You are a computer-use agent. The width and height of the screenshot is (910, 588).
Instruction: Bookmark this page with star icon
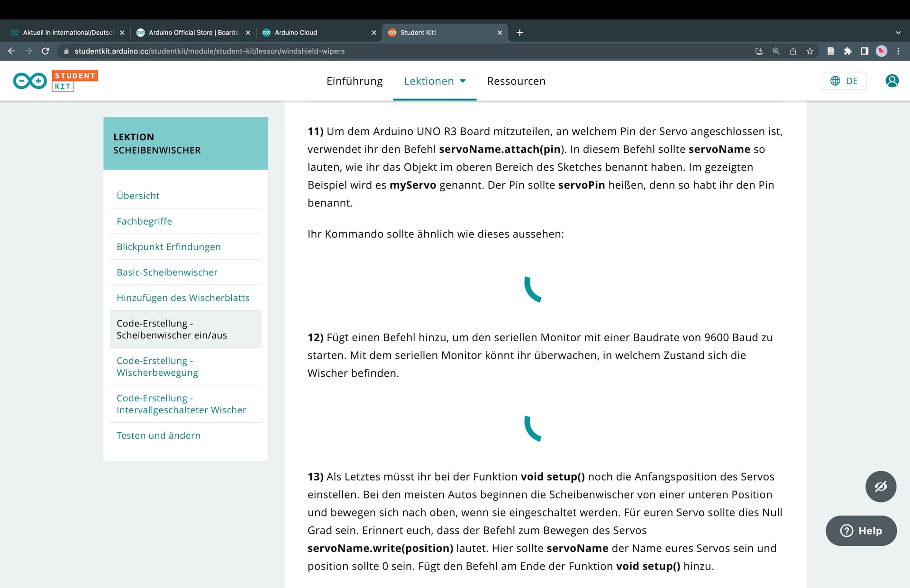810,51
